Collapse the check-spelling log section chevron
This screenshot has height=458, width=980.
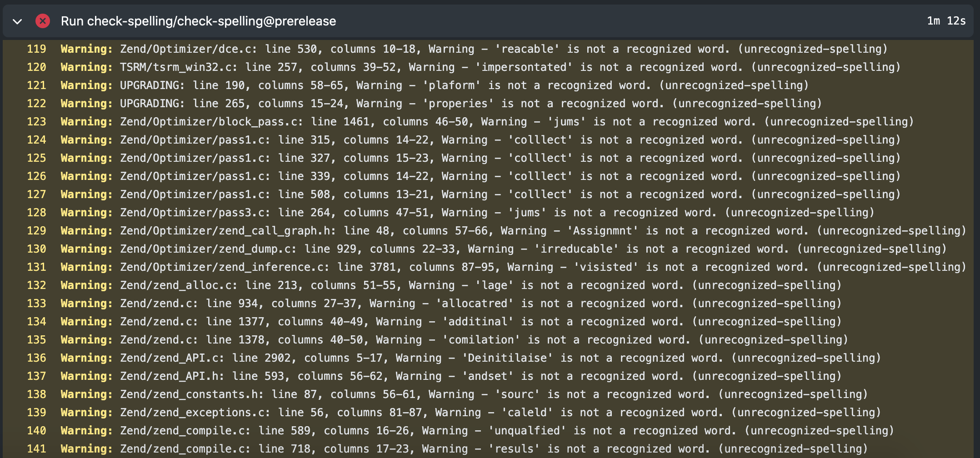[x=17, y=21]
